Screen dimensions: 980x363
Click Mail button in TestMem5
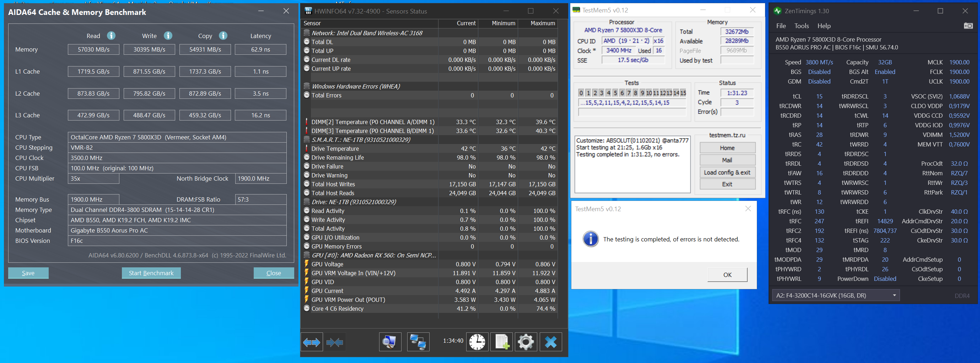coord(727,160)
